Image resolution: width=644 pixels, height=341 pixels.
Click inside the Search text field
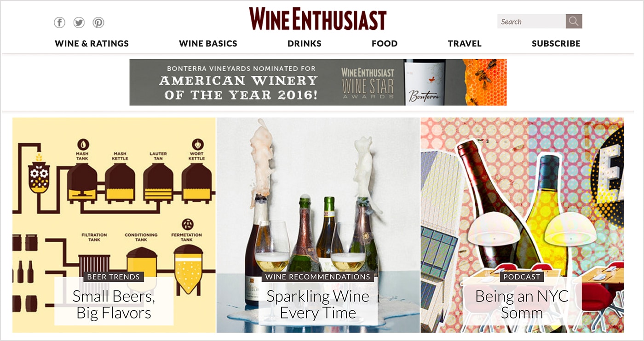(x=531, y=21)
